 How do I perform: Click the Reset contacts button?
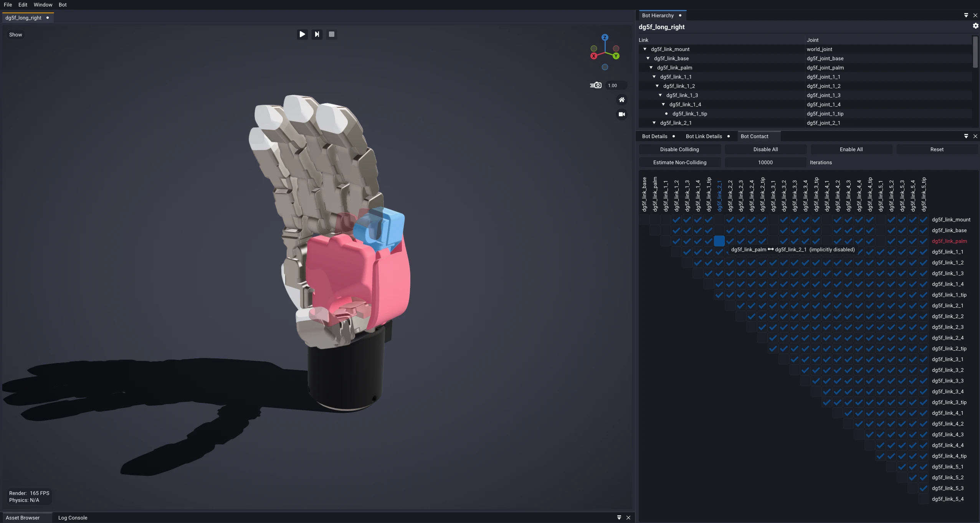pos(937,149)
